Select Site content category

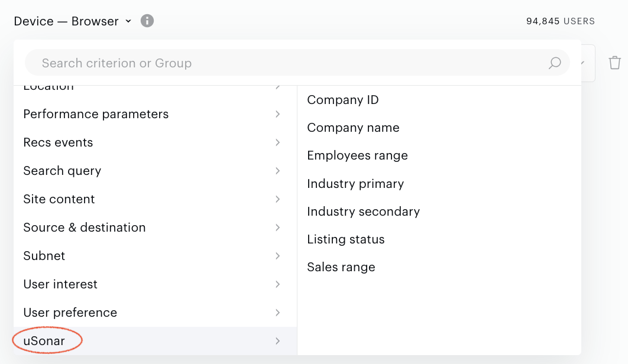point(156,199)
